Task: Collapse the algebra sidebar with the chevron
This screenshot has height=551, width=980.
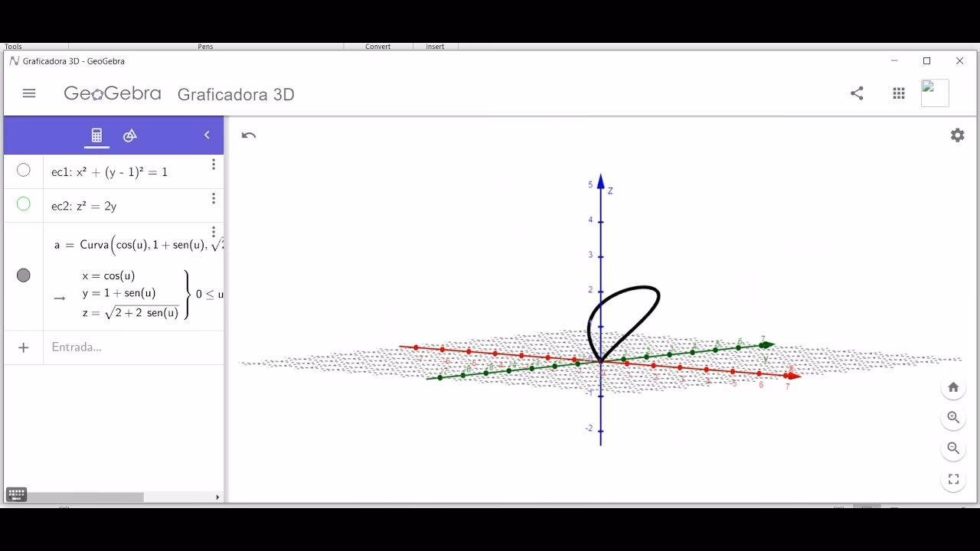Action: click(x=206, y=135)
